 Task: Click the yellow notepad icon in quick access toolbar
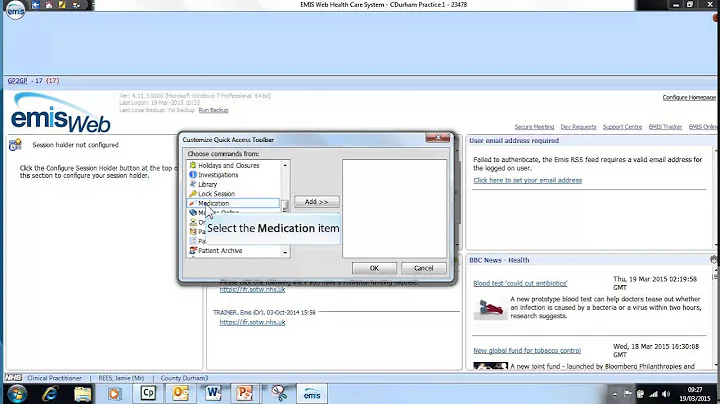62,5
